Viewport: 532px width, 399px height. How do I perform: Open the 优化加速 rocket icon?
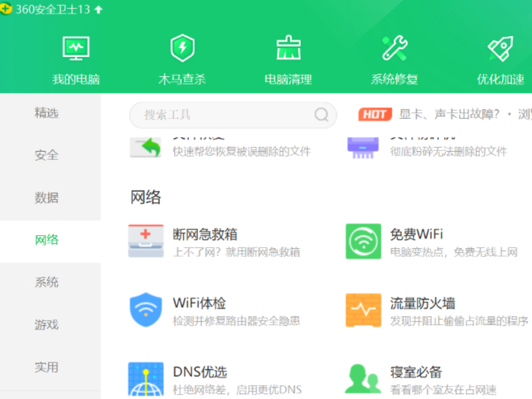(501, 49)
